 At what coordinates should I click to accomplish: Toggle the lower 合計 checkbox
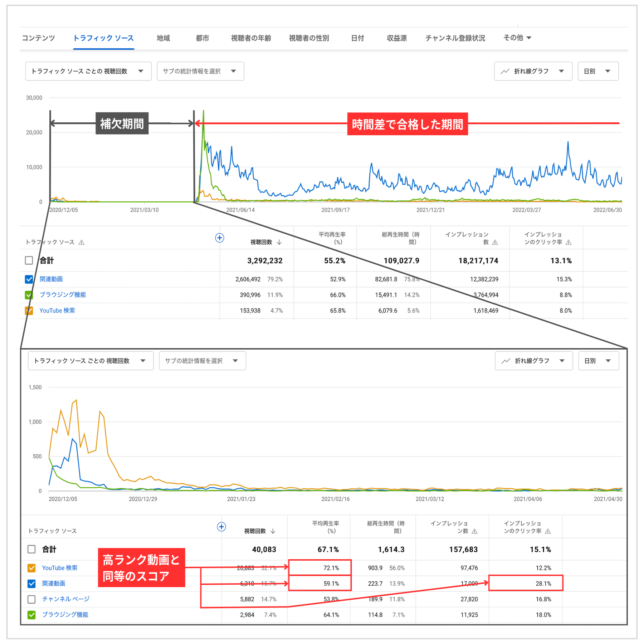(31, 549)
